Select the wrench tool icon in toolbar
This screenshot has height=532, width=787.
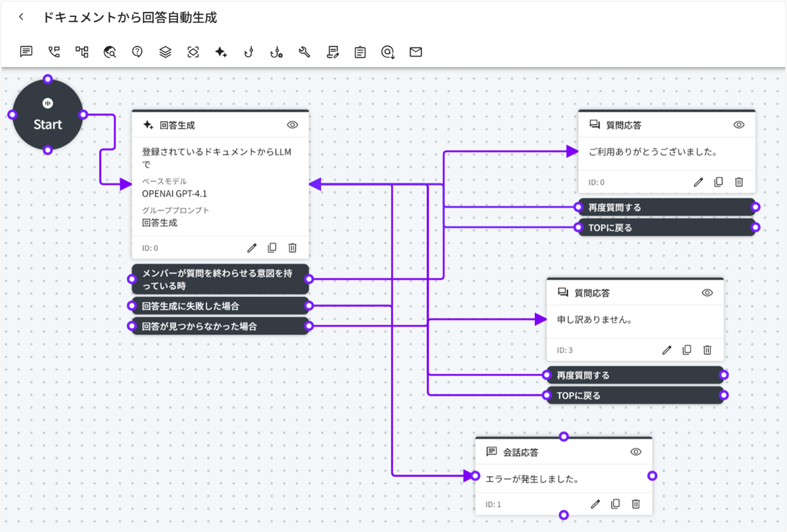point(304,52)
